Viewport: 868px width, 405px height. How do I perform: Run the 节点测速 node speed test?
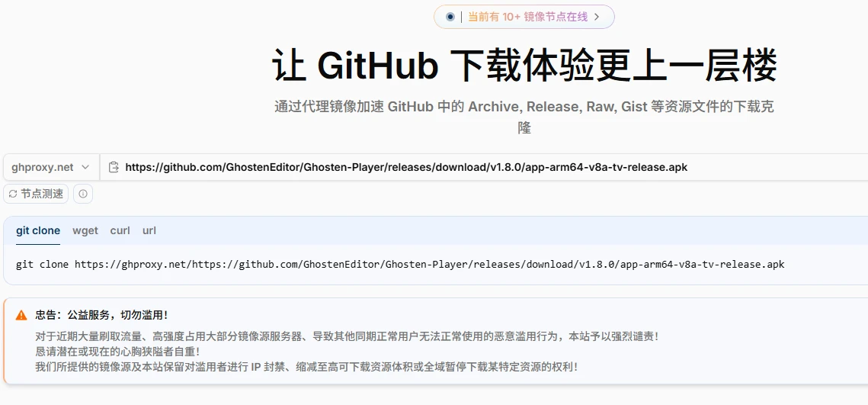[x=36, y=194]
